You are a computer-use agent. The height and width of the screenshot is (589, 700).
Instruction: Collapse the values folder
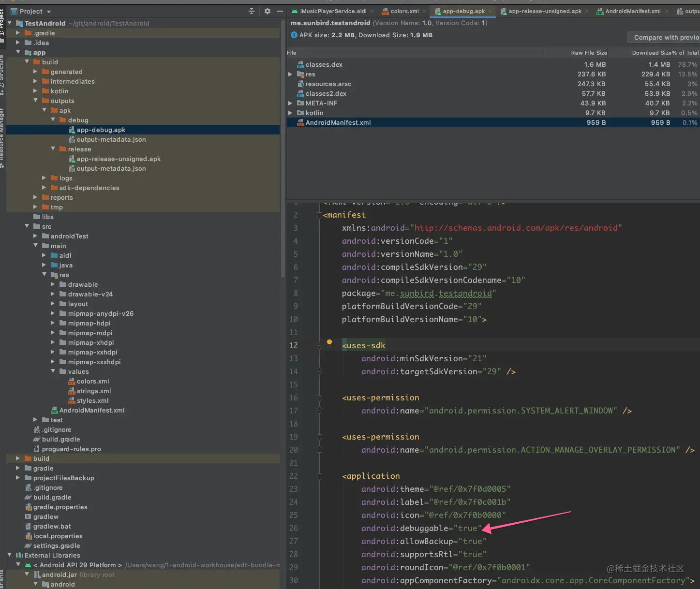(x=53, y=371)
